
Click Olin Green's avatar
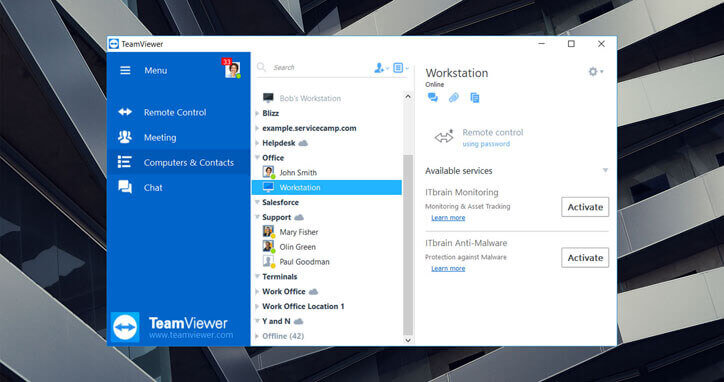click(x=268, y=246)
